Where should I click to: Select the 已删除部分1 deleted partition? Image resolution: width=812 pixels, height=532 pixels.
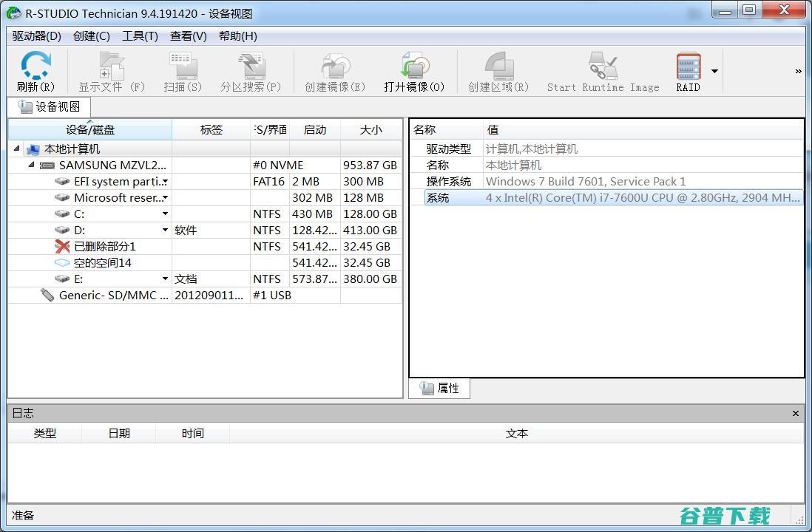tap(104, 246)
